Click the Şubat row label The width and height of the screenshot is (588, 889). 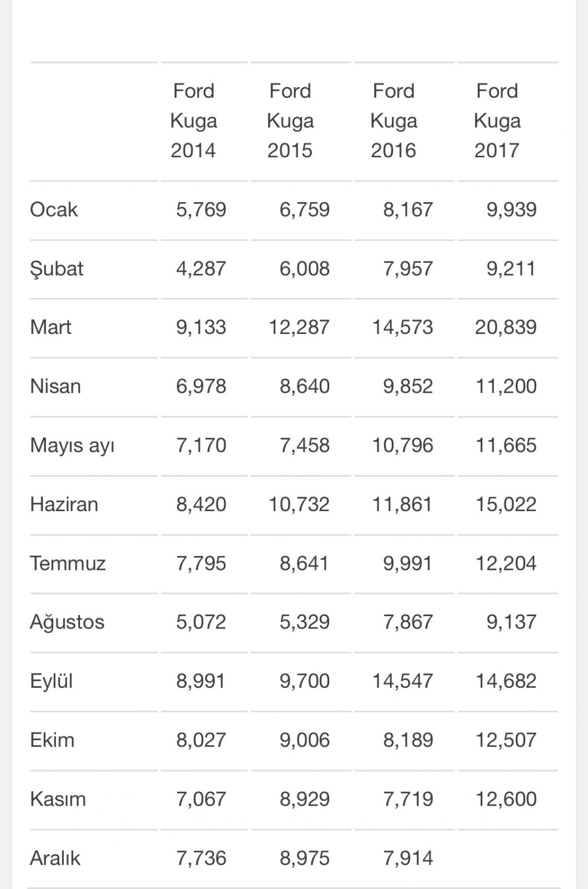tap(56, 269)
